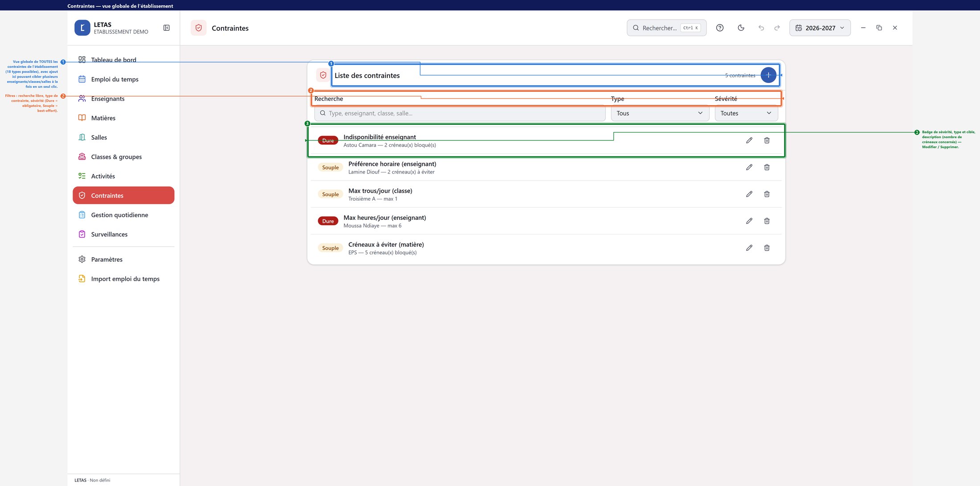Collapse the sidebar panel icon
Viewport: 980px width, 486px height.
pyautogui.click(x=167, y=28)
